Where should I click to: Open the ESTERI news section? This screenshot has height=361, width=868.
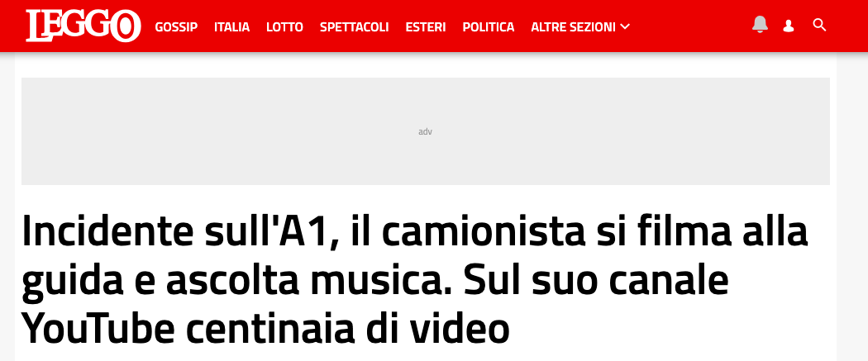point(426,27)
